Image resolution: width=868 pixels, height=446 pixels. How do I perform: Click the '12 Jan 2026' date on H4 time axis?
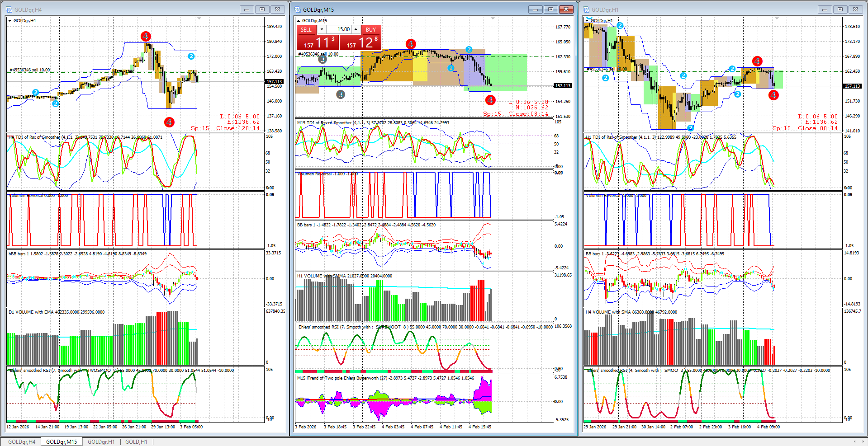[x=17, y=427]
